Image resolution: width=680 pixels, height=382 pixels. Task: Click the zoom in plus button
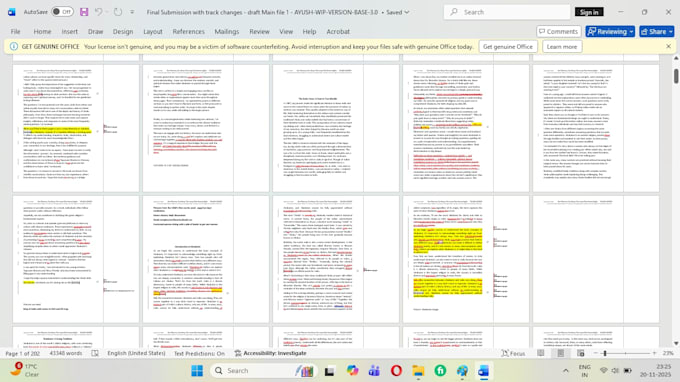[654, 353]
